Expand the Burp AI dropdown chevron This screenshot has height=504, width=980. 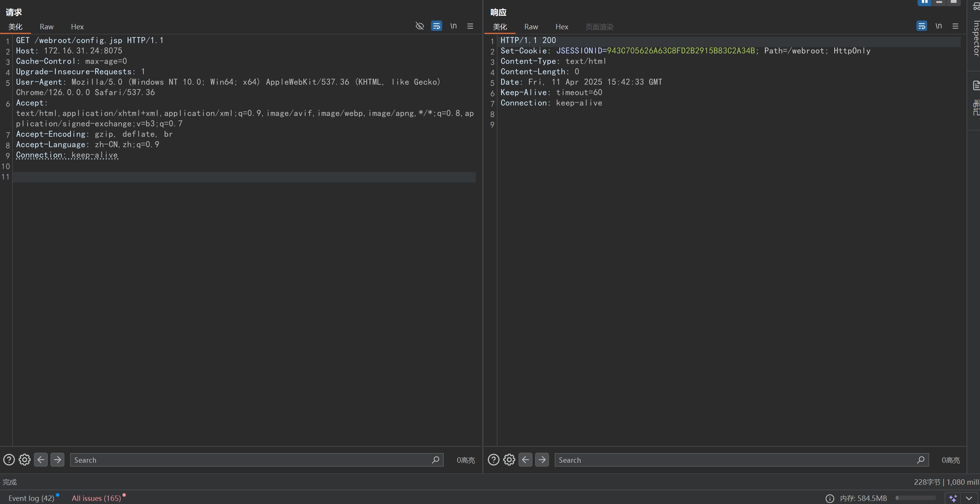click(x=969, y=498)
